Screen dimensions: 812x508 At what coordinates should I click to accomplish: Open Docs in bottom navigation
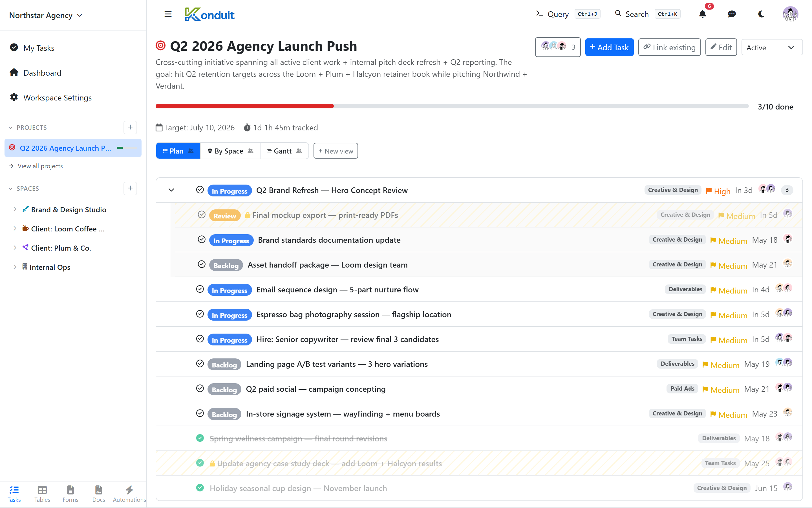pos(99,494)
